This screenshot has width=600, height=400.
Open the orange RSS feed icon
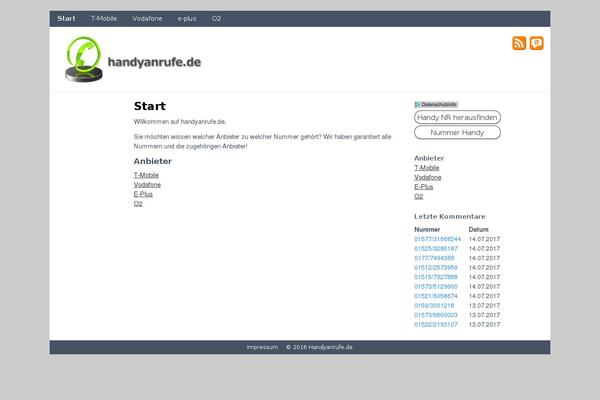click(x=519, y=43)
